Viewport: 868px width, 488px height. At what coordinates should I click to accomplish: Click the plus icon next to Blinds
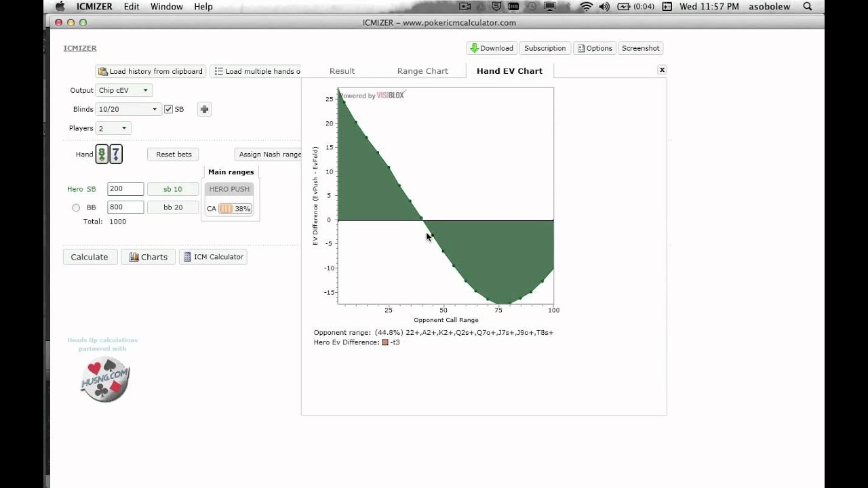point(204,109)
